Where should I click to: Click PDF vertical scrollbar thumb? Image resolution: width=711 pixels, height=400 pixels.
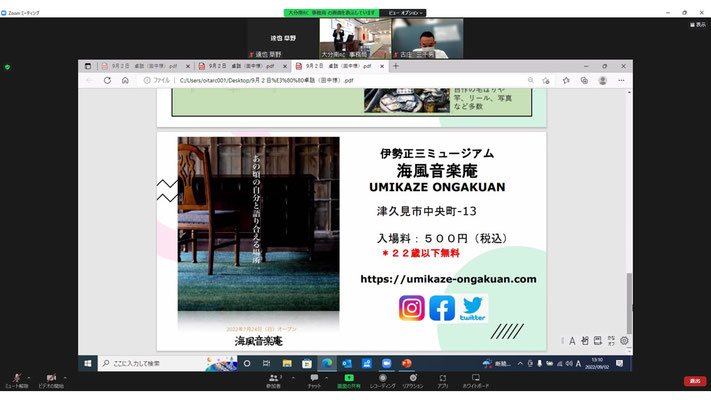[629, 303]
